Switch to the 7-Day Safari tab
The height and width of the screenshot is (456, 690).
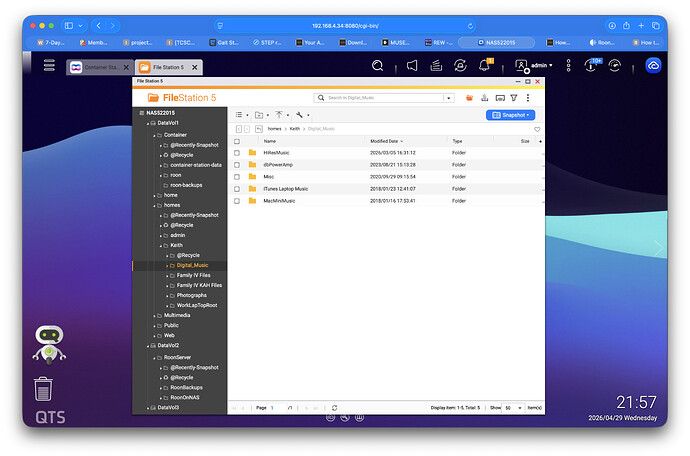(x=51, y=42)
